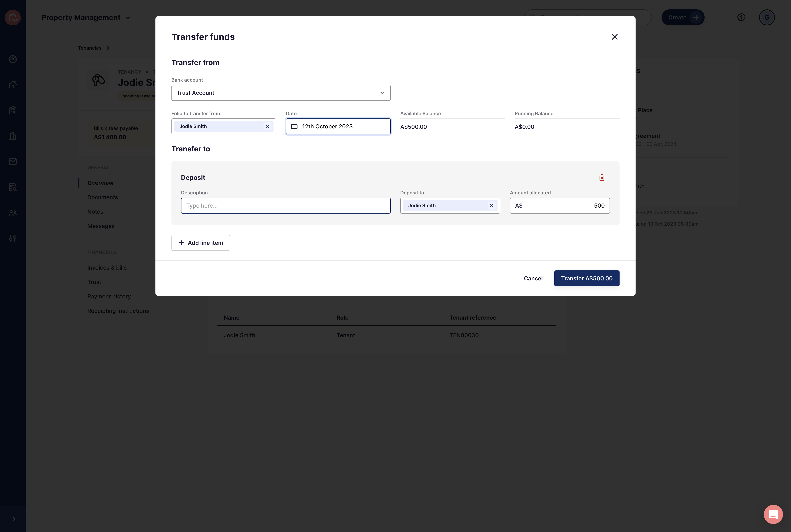Click Add line item button
791x532 pixels.
200,243
